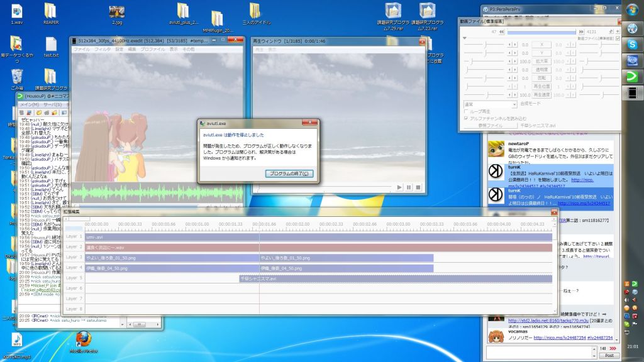Click the vocamas avatar in P3 timeline
This screenshot has height=362, width=644.
pos(496,336)
